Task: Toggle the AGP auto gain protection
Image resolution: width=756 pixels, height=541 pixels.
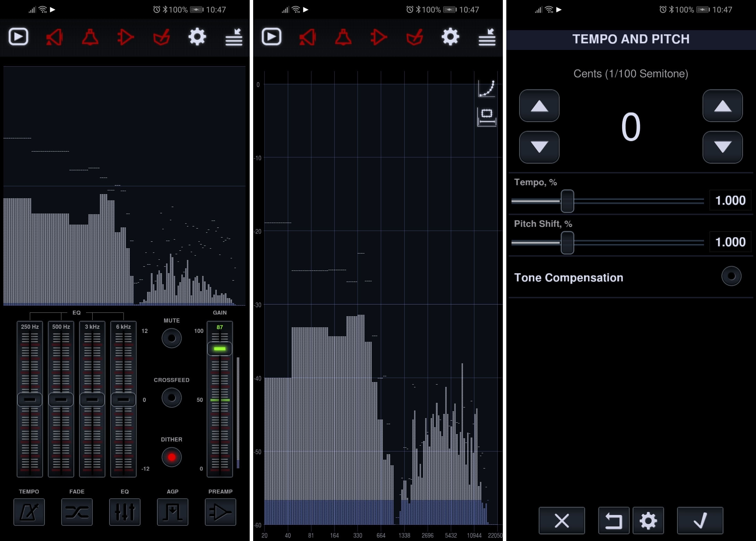Action: [x=172, y=512]
